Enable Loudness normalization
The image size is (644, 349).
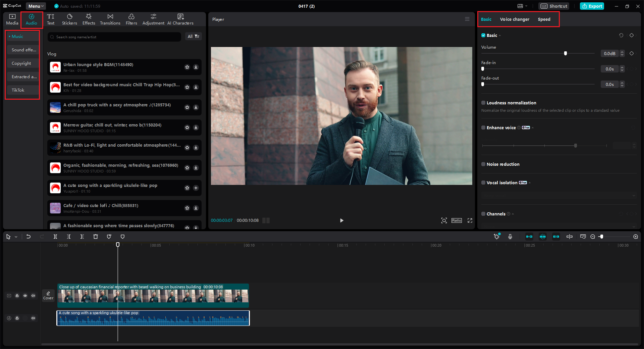[x=483, y=103]
